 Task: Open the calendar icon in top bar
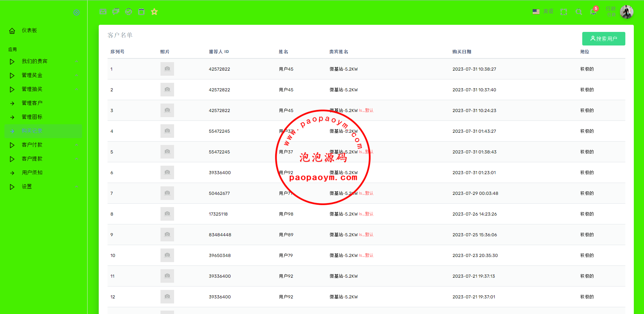[x=141, y=12]
